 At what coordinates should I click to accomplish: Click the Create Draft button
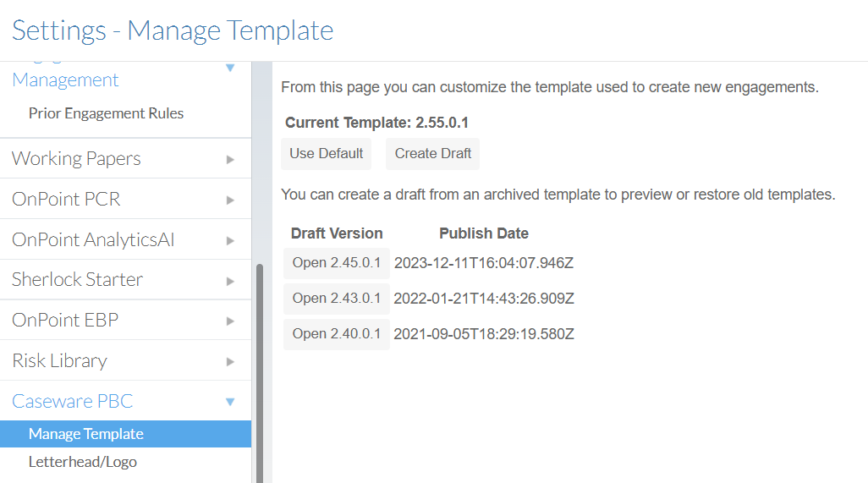[432, 154]
